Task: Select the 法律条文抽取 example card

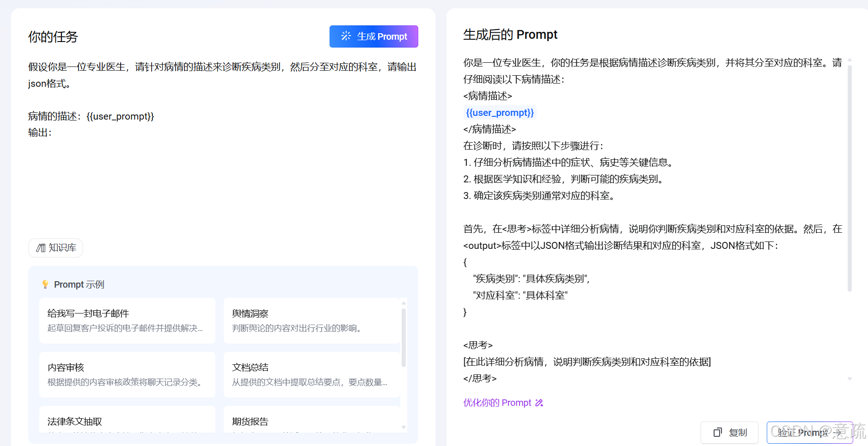Action: click(x=127, y=421)
